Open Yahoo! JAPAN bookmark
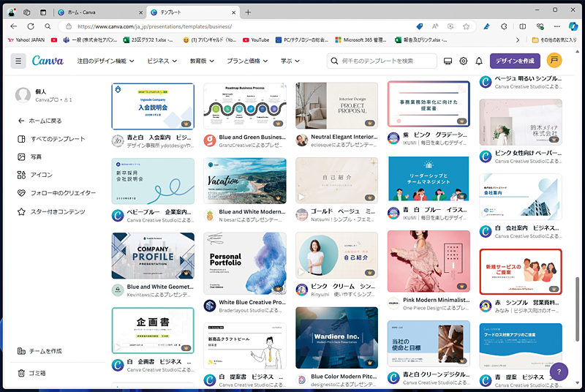The width and height of the screenshot is (585, 392). (26, 40)
